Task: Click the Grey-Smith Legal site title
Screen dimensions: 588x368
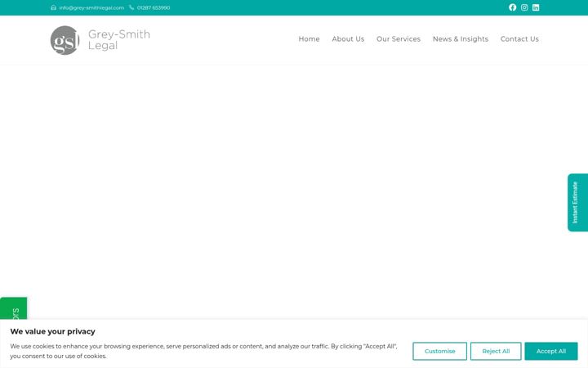Action: (x=119, y=40)
